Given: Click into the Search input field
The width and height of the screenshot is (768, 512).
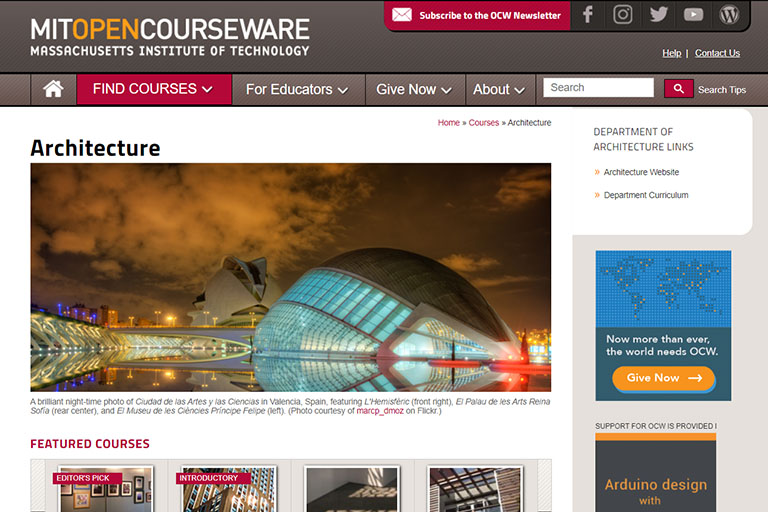Looking at the screenshot, I should (x=598, y=88).
